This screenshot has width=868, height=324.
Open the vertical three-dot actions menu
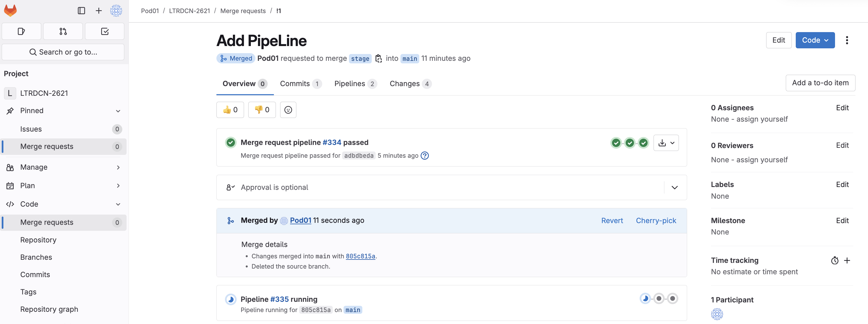847,40
